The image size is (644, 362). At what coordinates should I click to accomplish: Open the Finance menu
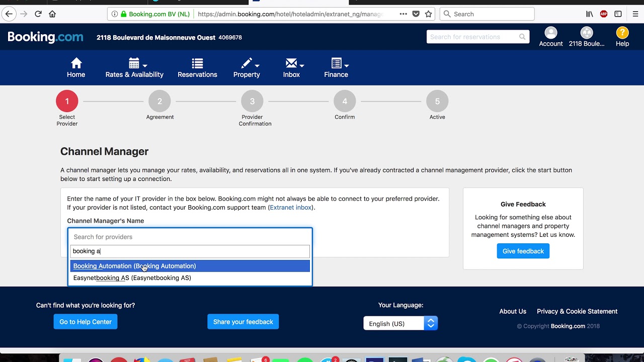(x=336, y=68)
